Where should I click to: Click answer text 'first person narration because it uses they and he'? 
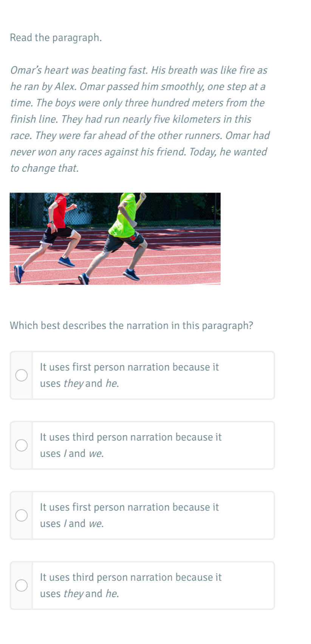[129, 375]
